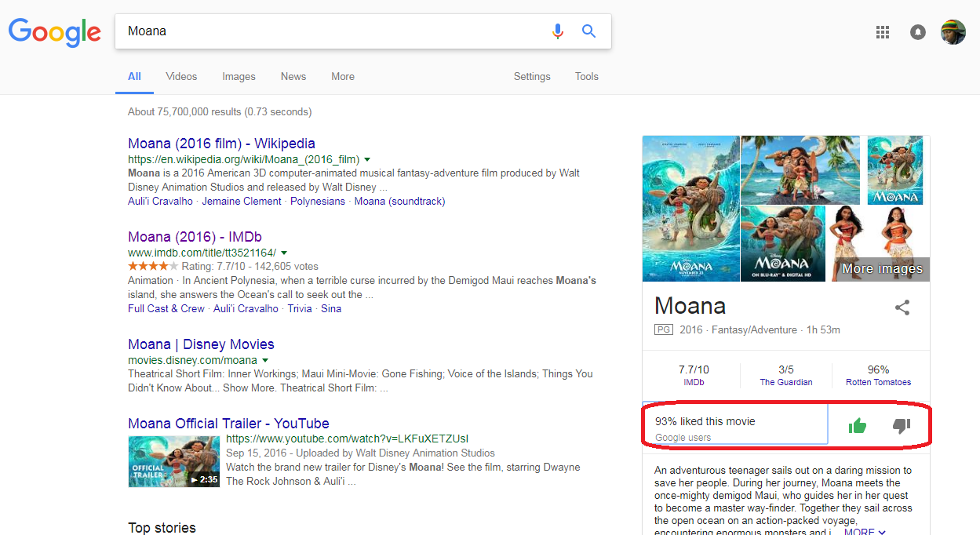The height and width of the screenshot is (535, 980).
Task: Click the More images overlay
Action: 882,269
